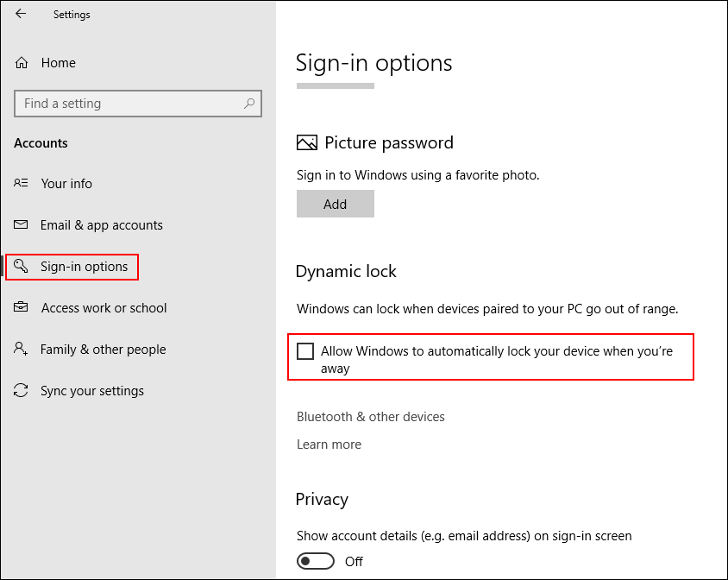Click Add button for picture password
The height and width of the screenshot is (580, 728).
336,204
